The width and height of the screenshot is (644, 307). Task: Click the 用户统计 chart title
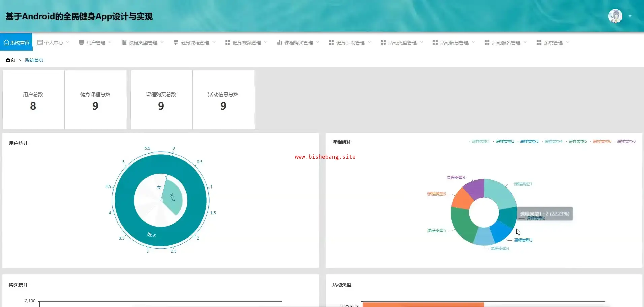[x=19, y=143]
